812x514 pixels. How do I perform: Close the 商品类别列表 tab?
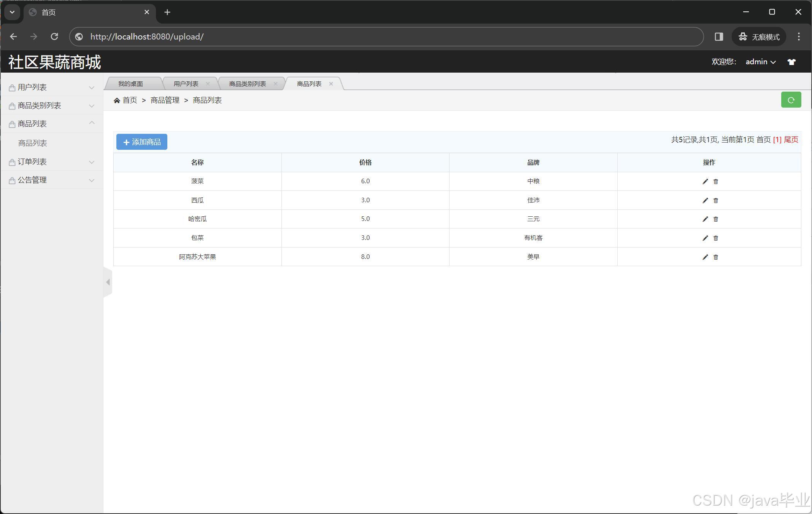(x=275, y=84)
